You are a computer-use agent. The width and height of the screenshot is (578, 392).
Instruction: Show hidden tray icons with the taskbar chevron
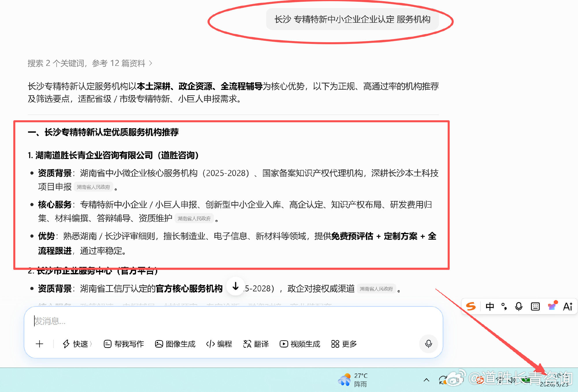point(426,380)
